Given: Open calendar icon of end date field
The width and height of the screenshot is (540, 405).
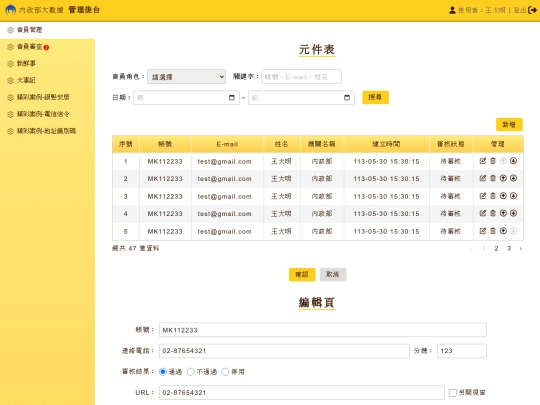Looking at the screenshot, I should coord(347,98).
